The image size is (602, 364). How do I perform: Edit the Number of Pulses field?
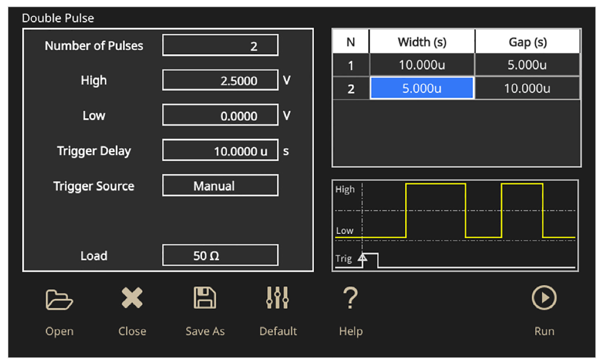click(220, 45)
